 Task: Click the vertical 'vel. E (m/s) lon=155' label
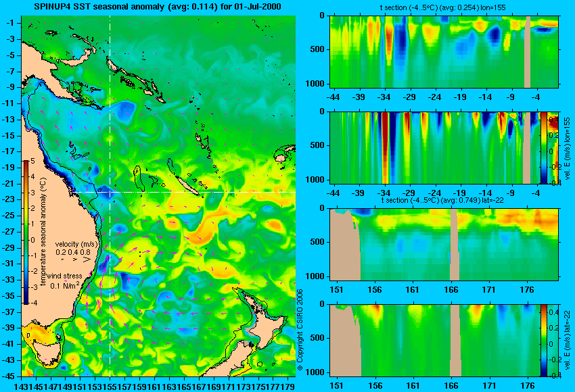click(x=567, y=149)
